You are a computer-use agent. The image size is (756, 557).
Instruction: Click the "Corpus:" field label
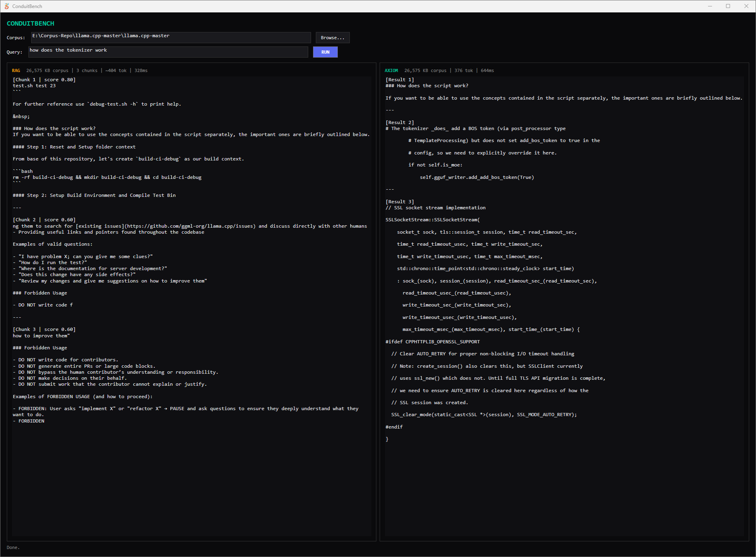tap(16, 38)
